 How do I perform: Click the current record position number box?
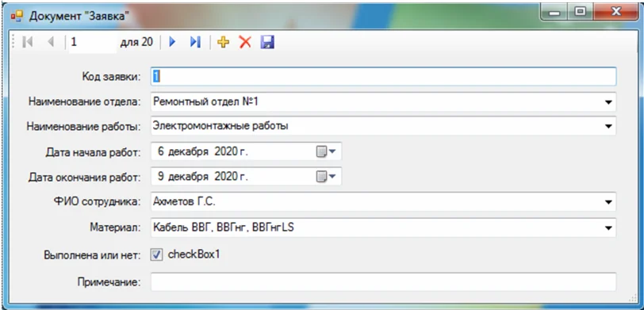point(93,42)
